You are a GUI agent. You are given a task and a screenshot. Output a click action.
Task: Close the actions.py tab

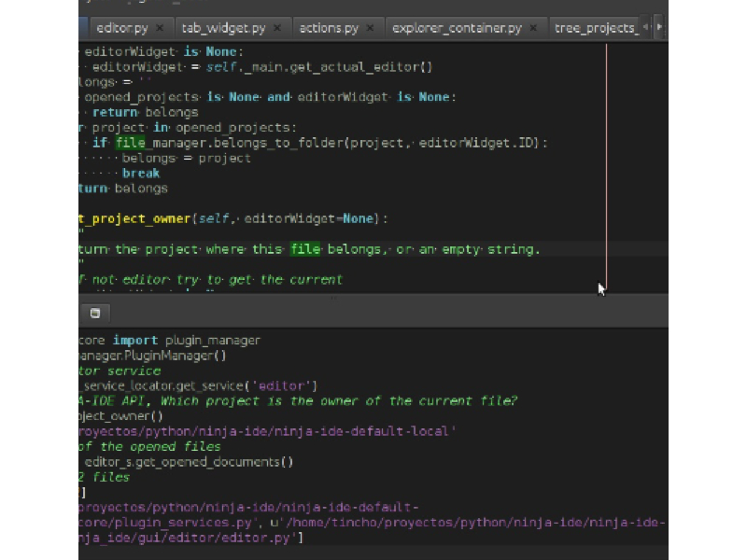point(371,29)
